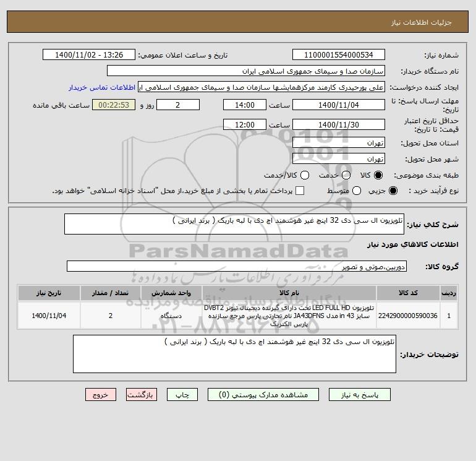Click the announcement date field 1400/11/02 - 13:26

(x=89, y=54)
